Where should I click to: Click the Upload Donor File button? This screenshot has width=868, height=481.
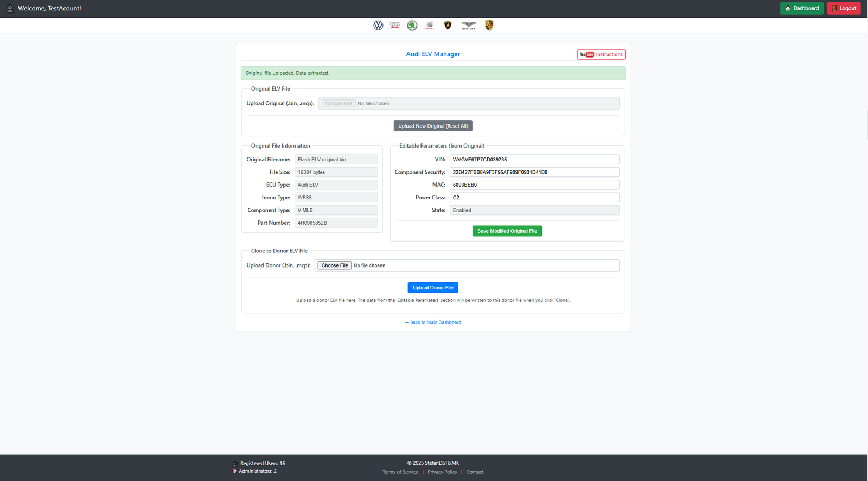click(x=433, y=288)
